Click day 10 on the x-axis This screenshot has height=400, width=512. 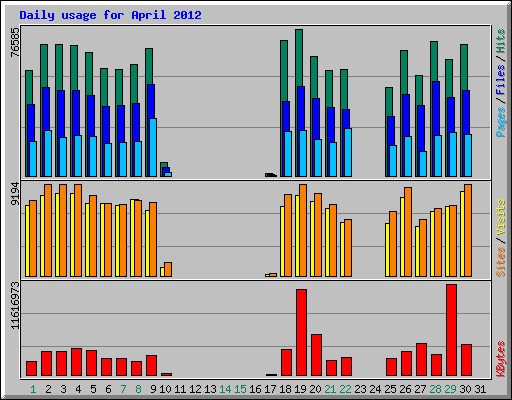pos(165,389)
